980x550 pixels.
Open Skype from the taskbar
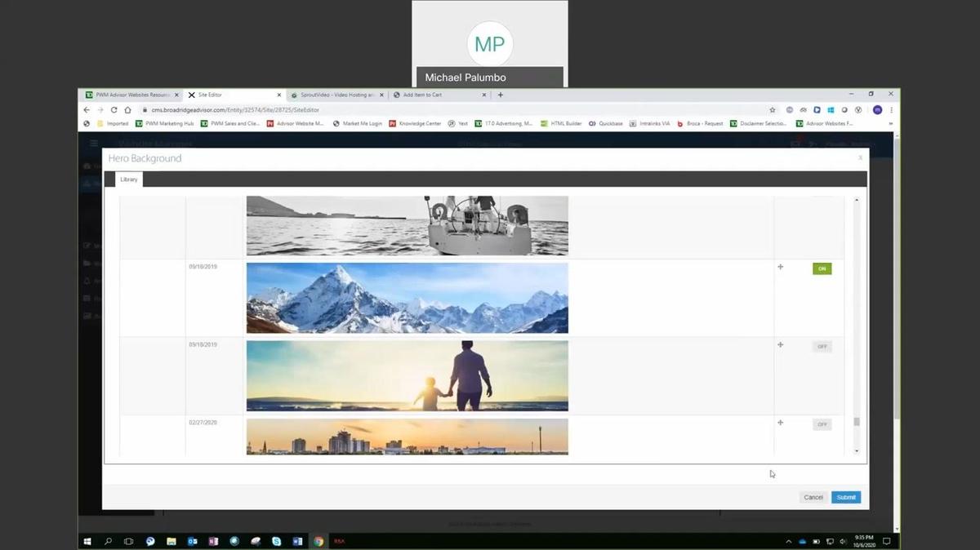pos(277,541)
